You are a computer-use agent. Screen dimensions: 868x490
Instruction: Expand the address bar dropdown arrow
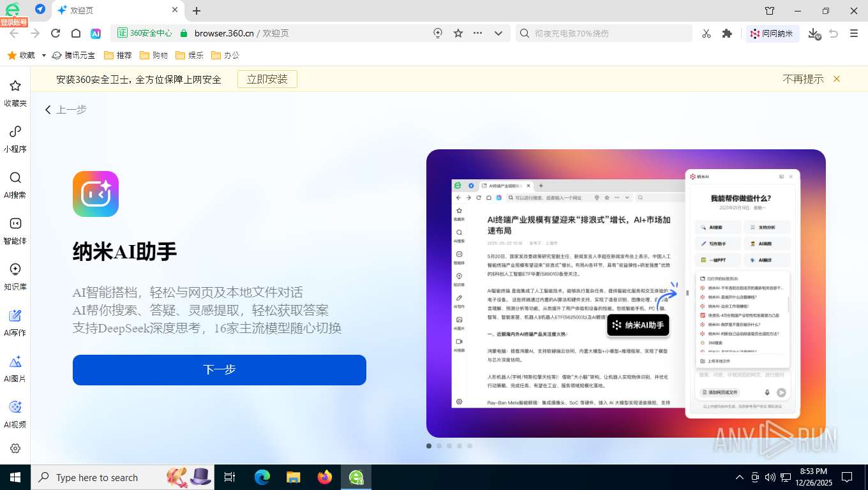point(498,33)
